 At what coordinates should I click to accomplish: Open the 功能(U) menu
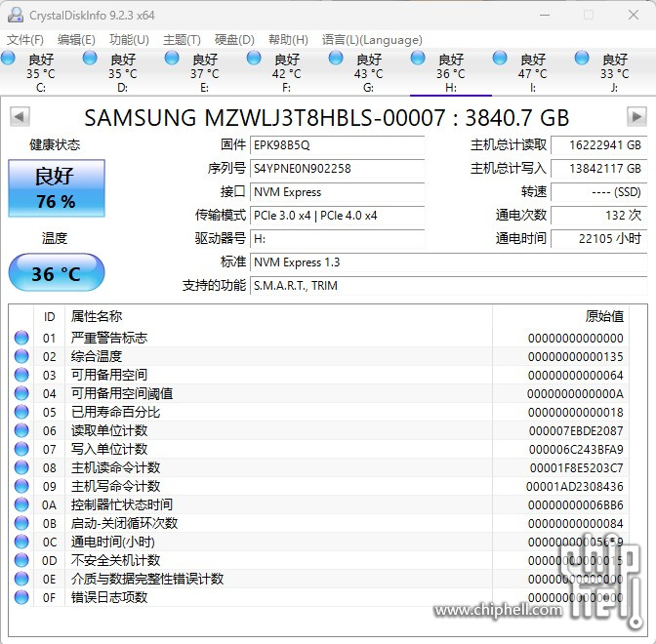point(129,40)
